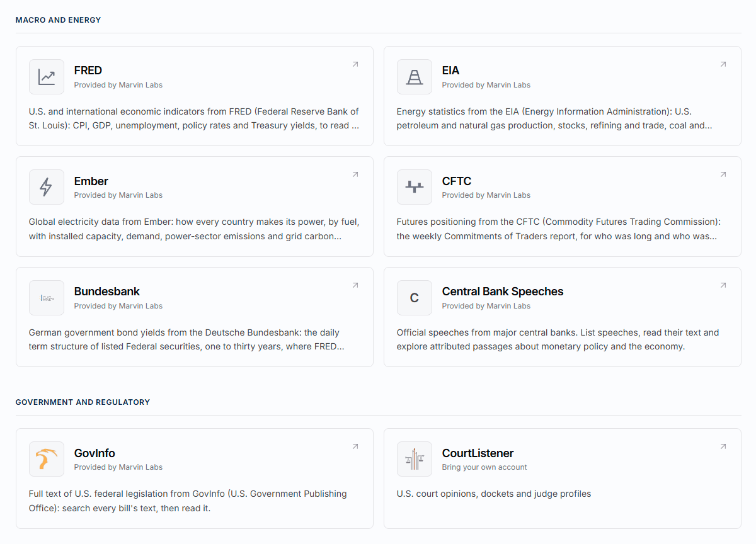Image resolution: width=756 pixels, height=544 pixels.
Task: Click the MACRO AND ENERGY section heading
Action: (58, 20)
